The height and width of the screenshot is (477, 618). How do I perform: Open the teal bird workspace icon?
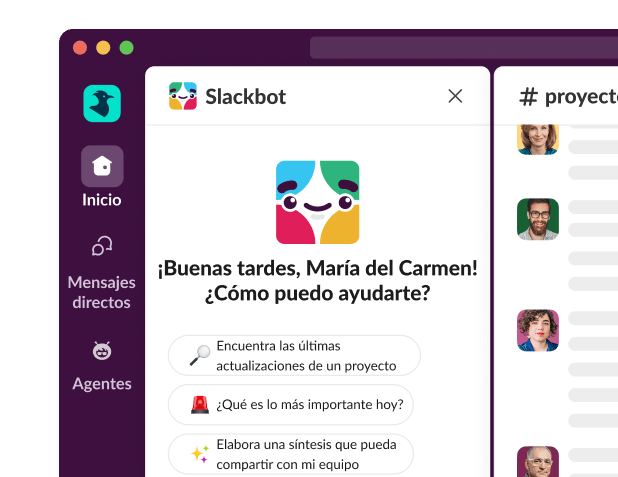pyautogui.click(x=102, y=103)
